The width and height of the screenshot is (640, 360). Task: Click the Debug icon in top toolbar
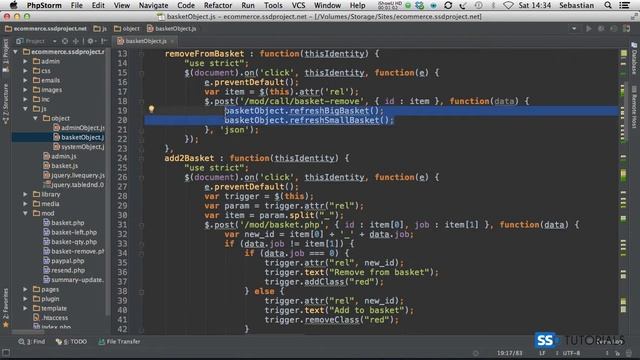coord(601,29)
